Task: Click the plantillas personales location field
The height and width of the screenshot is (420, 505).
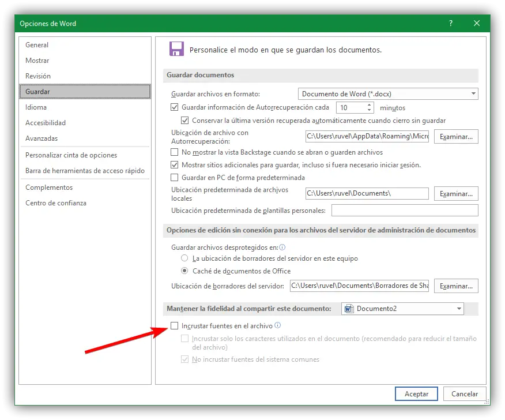Action: coord(405,211)
